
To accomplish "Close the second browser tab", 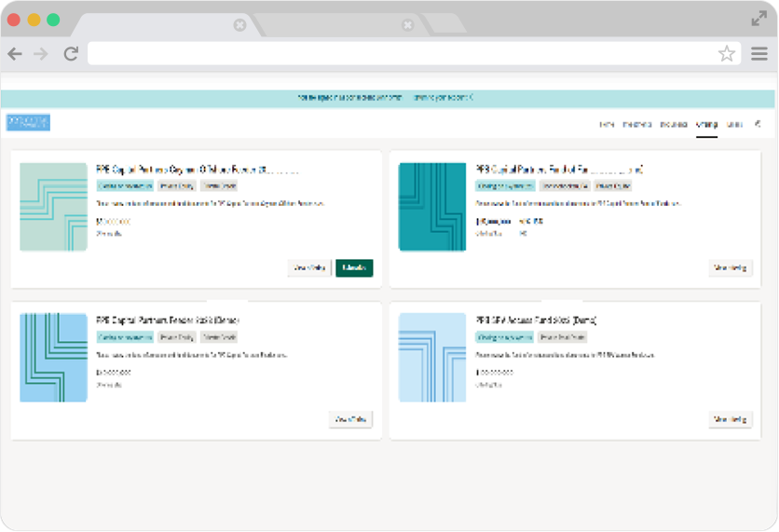I will click(407, 25).
